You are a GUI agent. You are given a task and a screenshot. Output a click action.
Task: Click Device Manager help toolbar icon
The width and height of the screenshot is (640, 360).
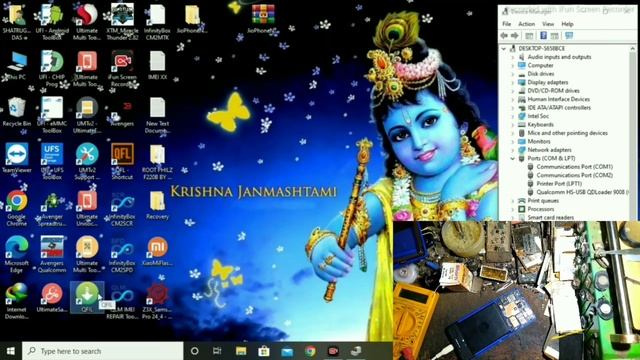tap(543, 36)
